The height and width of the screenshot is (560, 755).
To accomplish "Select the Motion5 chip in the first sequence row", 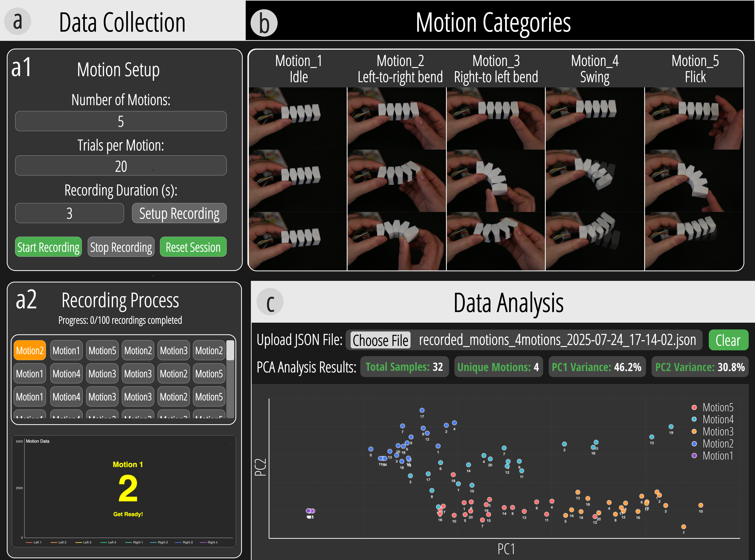I will [x=102, y=350].
